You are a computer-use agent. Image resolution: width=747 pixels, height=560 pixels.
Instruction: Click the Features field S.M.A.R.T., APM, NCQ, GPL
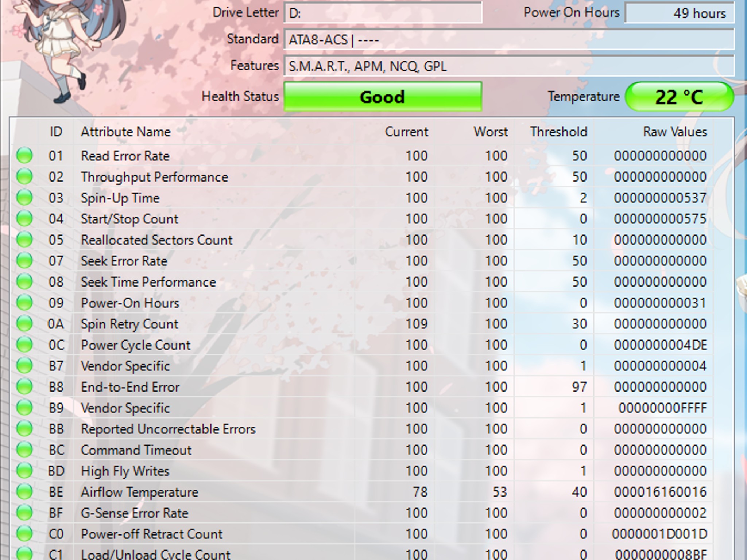(x=509, y=66)
